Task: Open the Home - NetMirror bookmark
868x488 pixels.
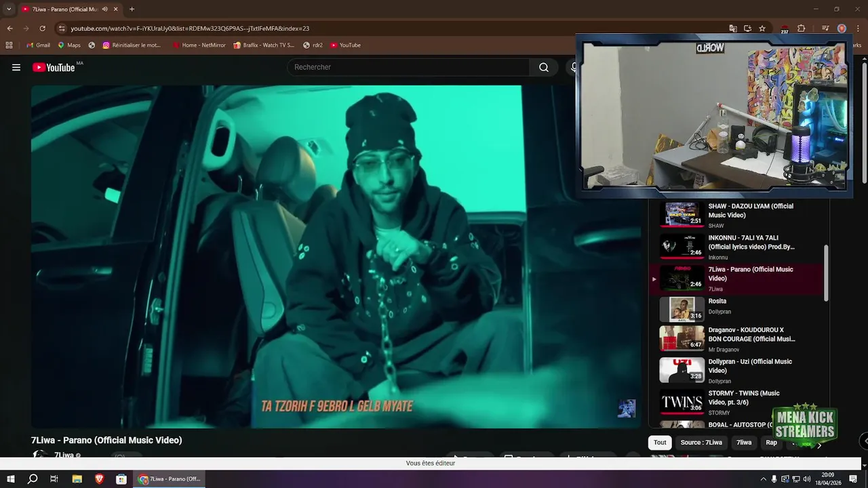Action: [199, 45]
